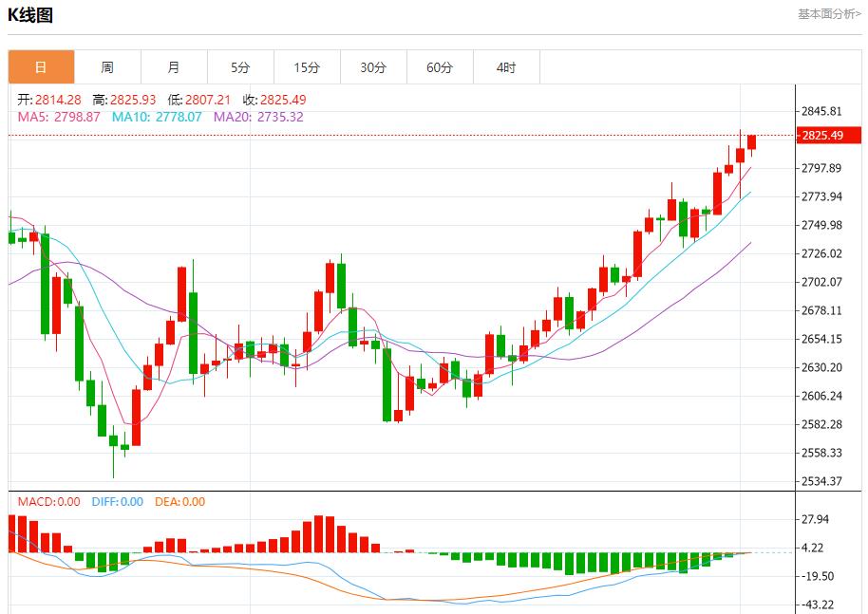This screenshot has width=868, height=614.
Task: Open the 基本面分析 link
Action: [829, 13]
